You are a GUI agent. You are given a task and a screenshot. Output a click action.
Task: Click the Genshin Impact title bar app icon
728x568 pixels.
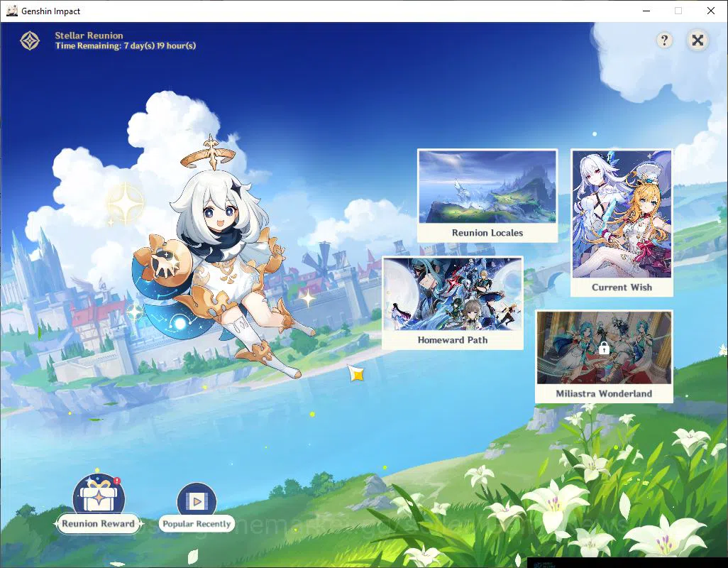(x=12, y=11)
